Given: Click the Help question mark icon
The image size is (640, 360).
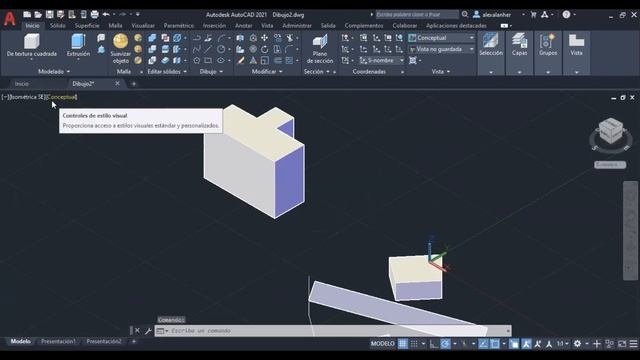Looking at the screenshot, I should coord(566,14).
